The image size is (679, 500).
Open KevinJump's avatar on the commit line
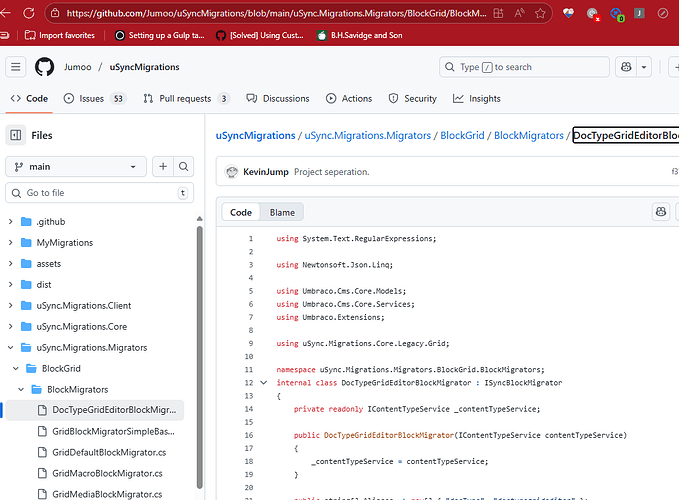click(232, 172)
